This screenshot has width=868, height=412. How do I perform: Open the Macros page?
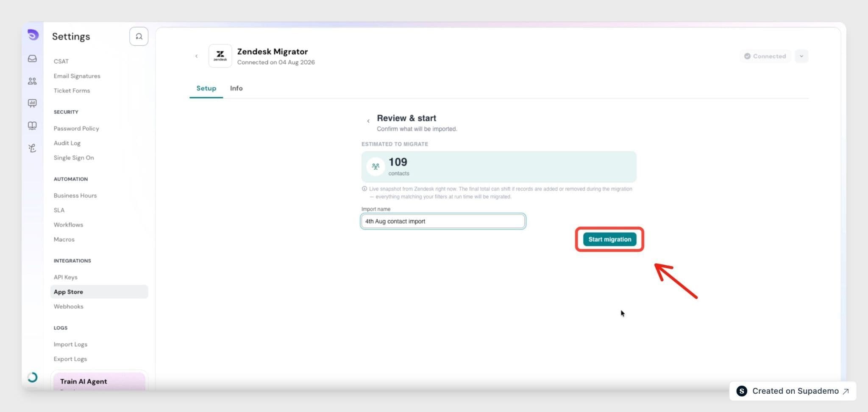tap(64, 239)
